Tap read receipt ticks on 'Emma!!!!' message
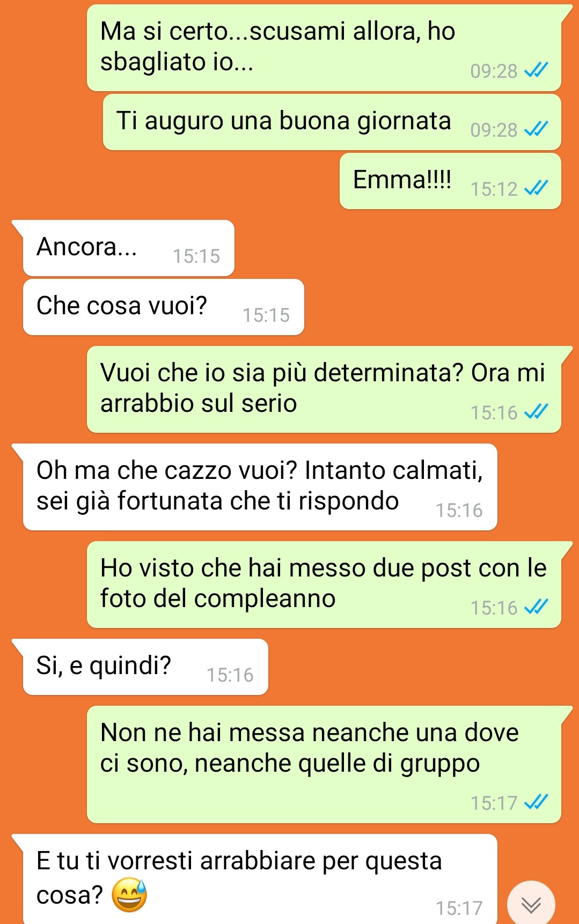 536,188
